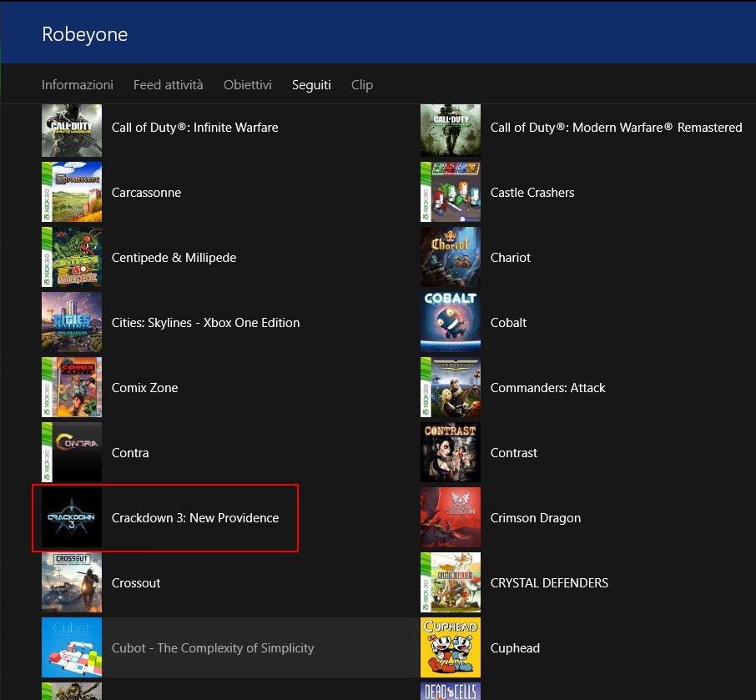756x700 pixels.
Task: Switch to Feed attività tab
Action: tap(168, 85)
